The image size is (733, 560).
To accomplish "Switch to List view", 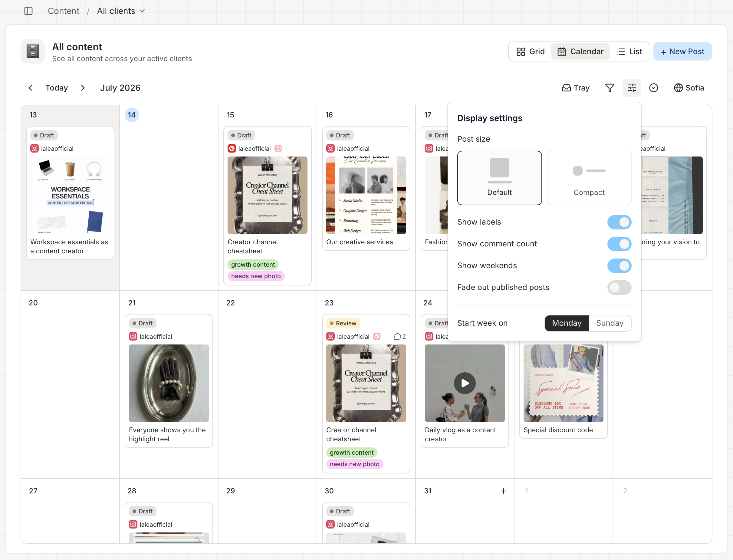I will click(629, 52).
